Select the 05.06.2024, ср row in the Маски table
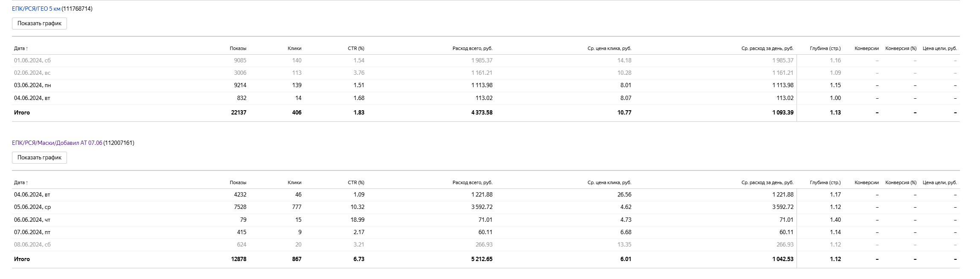Screen dimensions: 980x279 coord(32,207)
